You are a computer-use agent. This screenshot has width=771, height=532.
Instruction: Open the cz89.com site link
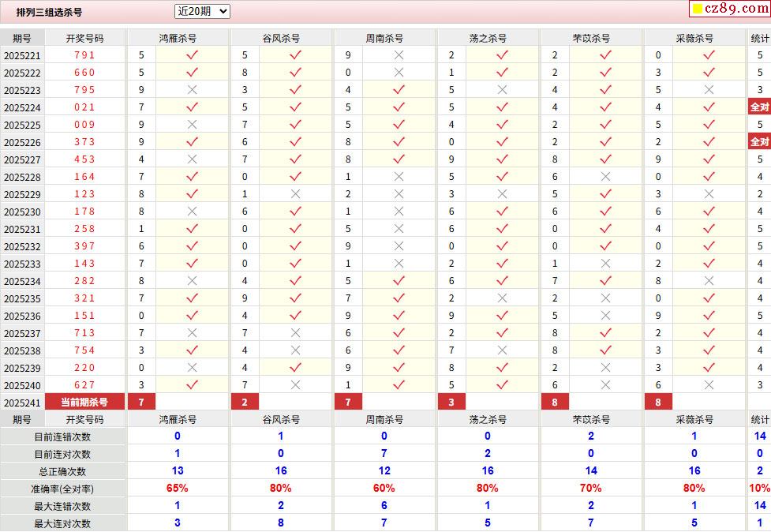pos(731,9)
